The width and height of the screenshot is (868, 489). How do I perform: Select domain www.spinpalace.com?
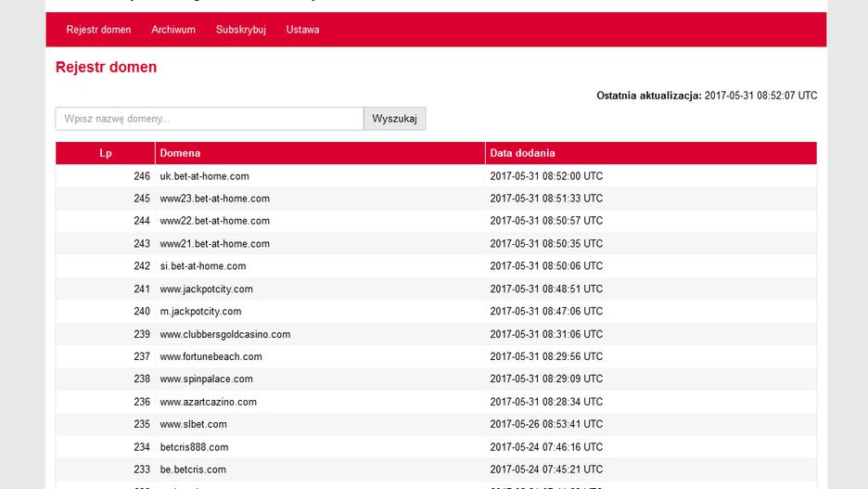pyautogui.click(x=206, y=379)
